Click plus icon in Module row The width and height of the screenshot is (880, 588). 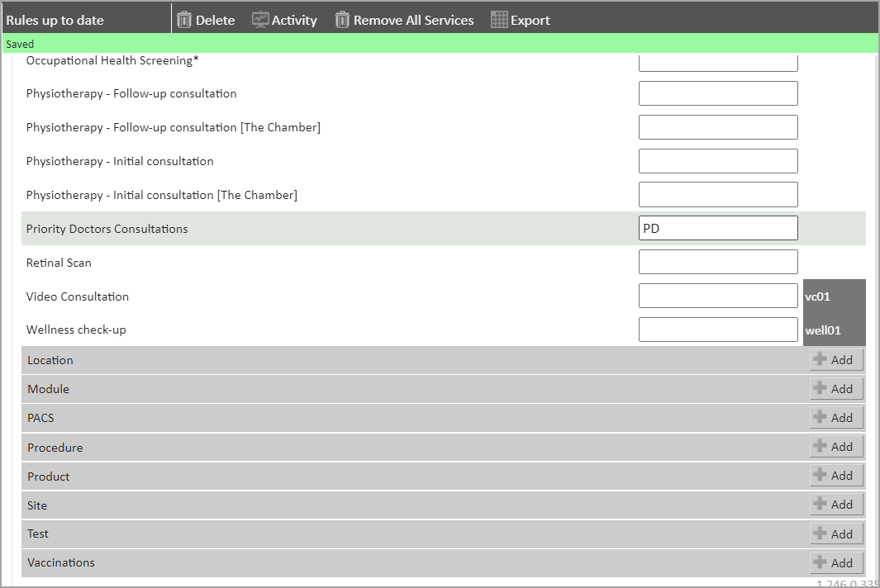[x=820, y=388]
